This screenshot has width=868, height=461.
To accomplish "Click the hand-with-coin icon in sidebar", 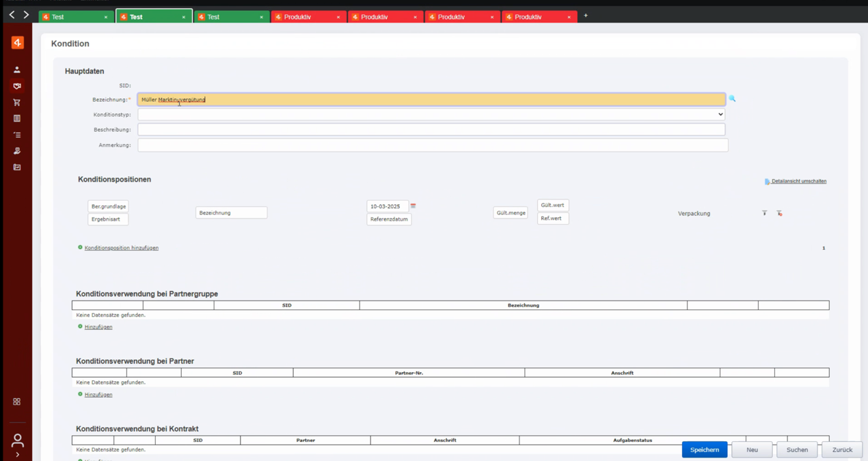I will tap(17, 151).
